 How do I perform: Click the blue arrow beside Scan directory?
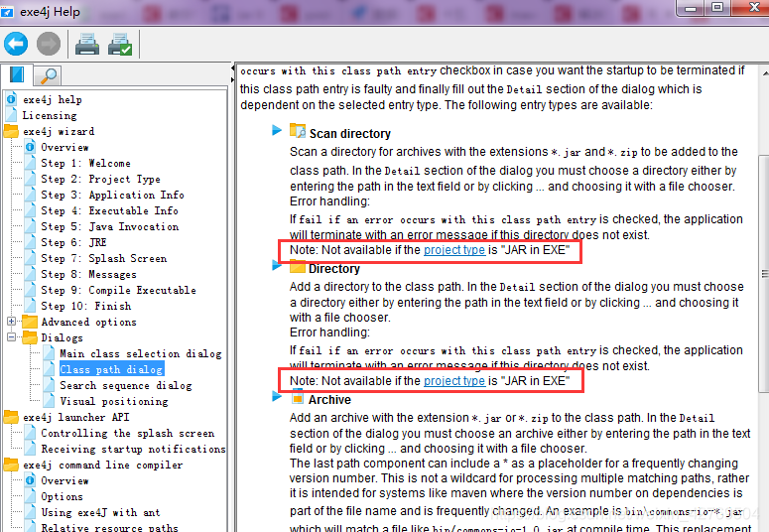pos(277,130)
